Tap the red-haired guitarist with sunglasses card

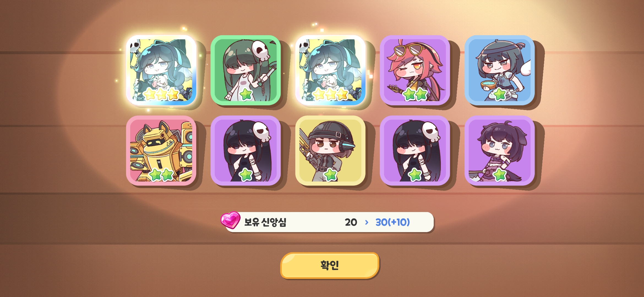tap(415, 70)
